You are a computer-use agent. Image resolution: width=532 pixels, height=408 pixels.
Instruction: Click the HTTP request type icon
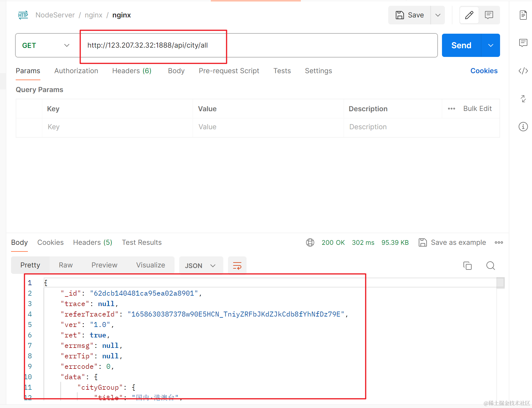click(23, 15)
